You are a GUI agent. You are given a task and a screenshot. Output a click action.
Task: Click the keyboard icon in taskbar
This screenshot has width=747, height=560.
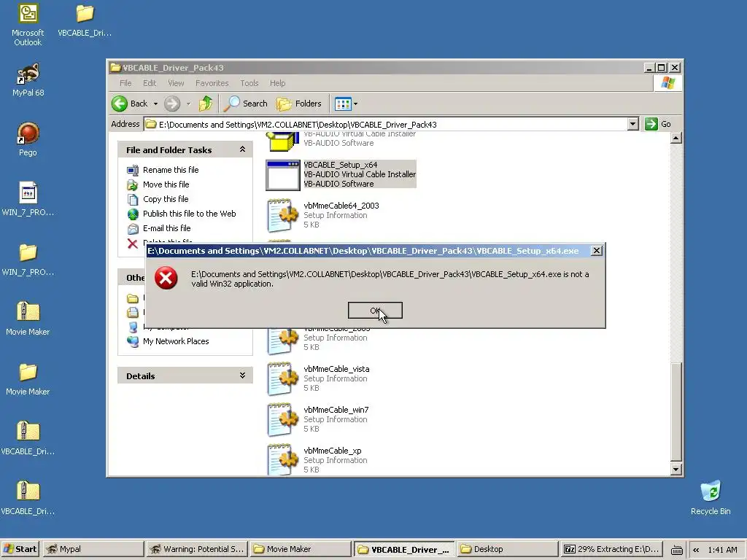(676, 550)
